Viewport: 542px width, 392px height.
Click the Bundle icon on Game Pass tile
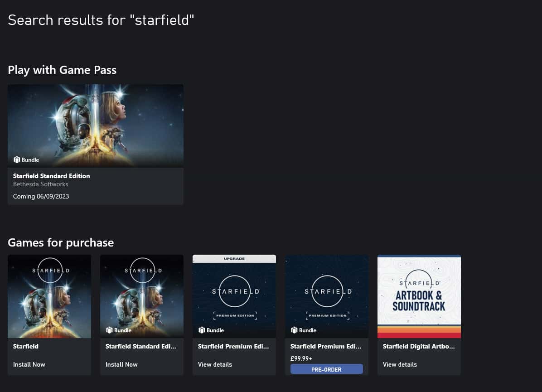[x=17, y=160]
